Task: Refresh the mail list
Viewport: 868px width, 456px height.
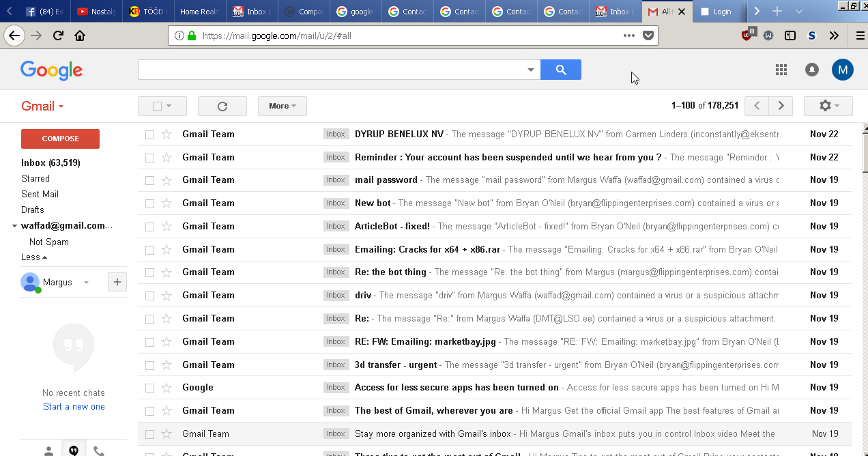Action: point(222,106)
